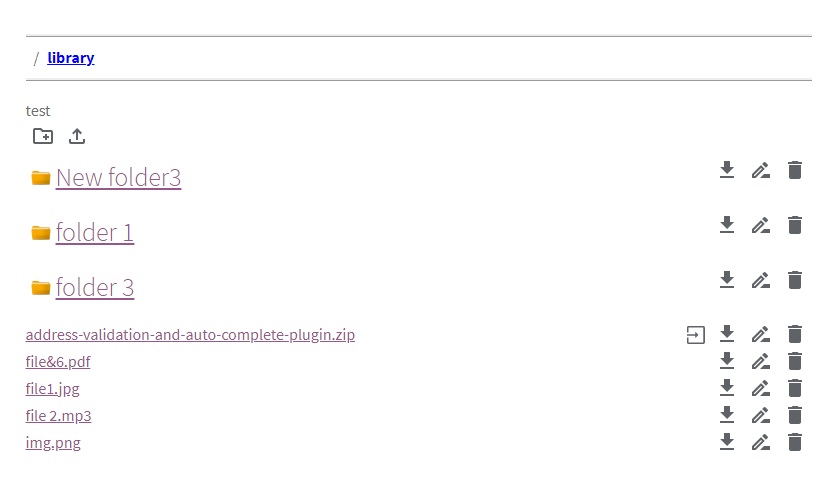Screen dimensions: 838x491
Task: Rename img.png with edit icon
Action: click(x=761, y=442)
